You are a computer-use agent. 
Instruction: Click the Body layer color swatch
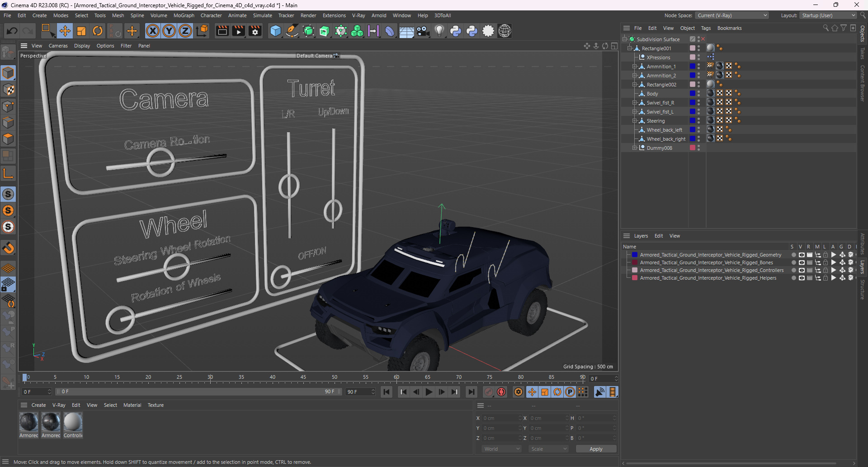(x=692, y=94)
